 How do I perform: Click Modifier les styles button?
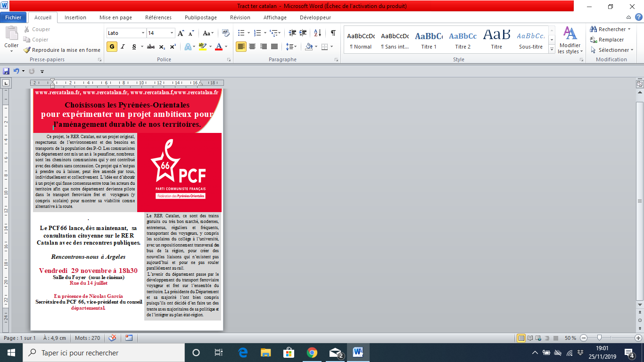[570, 40]
